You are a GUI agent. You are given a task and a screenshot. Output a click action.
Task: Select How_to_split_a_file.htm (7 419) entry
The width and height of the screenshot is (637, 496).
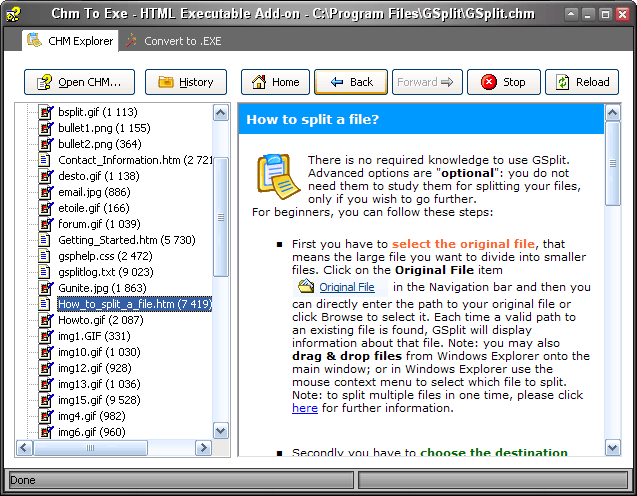pos(134,304)
